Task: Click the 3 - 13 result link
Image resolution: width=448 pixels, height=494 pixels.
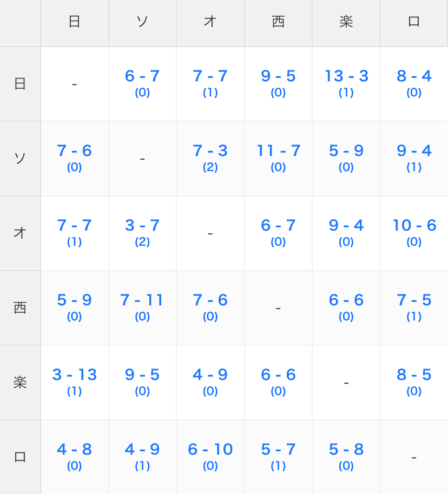Action: pyautogui.click(x=74, y=375)
